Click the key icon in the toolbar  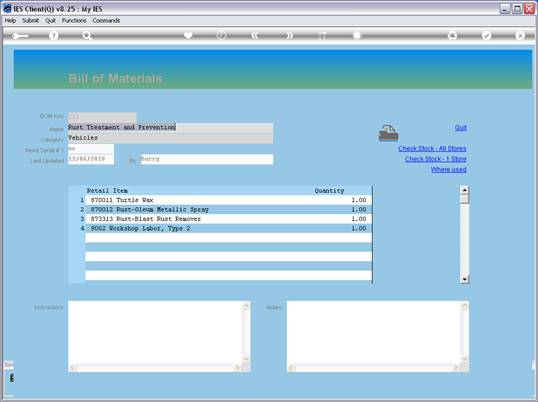[x=20, y=36]
